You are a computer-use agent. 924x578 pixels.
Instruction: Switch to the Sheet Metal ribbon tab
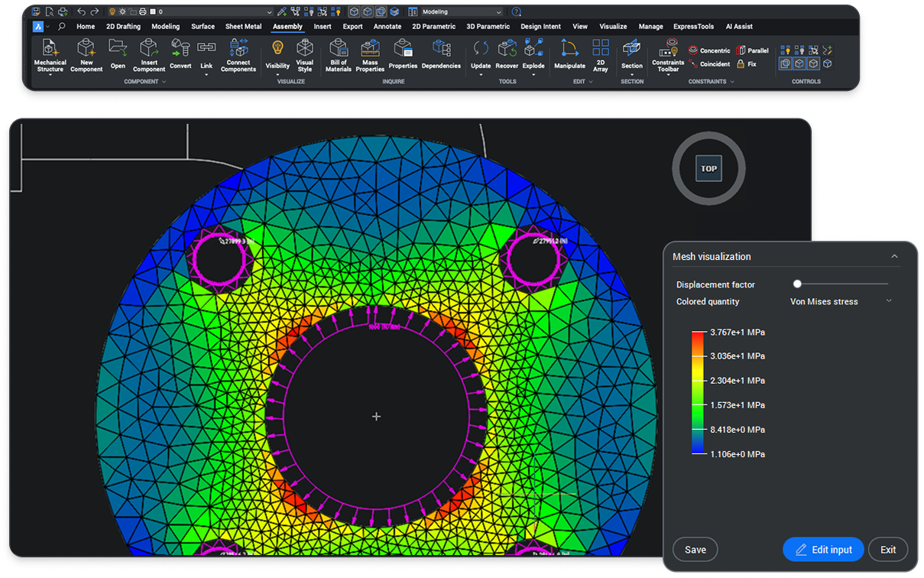click(243, 26)
